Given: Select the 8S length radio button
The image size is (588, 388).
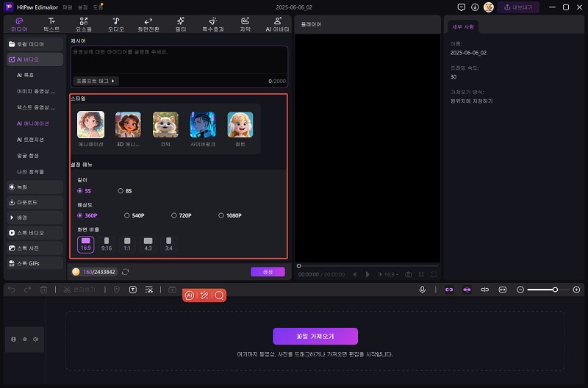Looking at the screenshot, I should (121, 191).
